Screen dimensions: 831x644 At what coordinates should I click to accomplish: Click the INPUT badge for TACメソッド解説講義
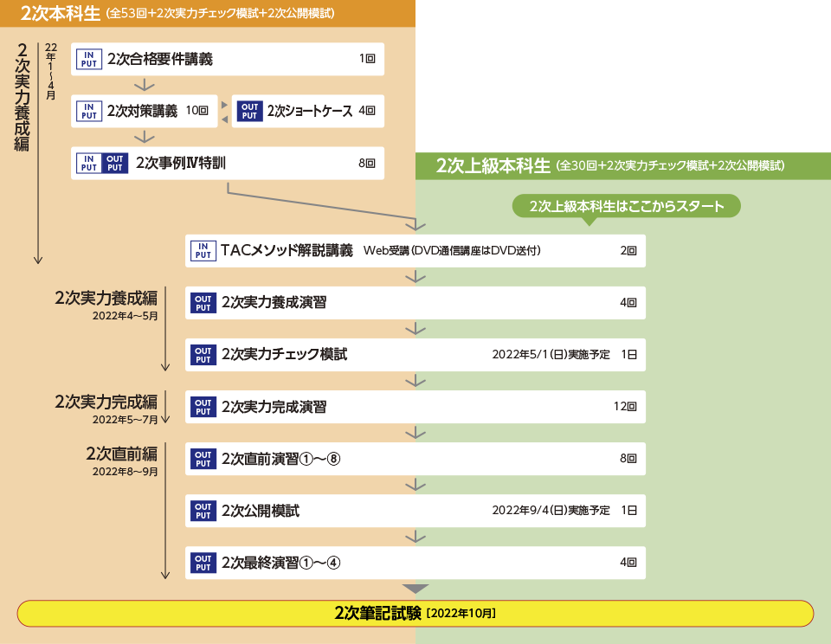point(203,251)
